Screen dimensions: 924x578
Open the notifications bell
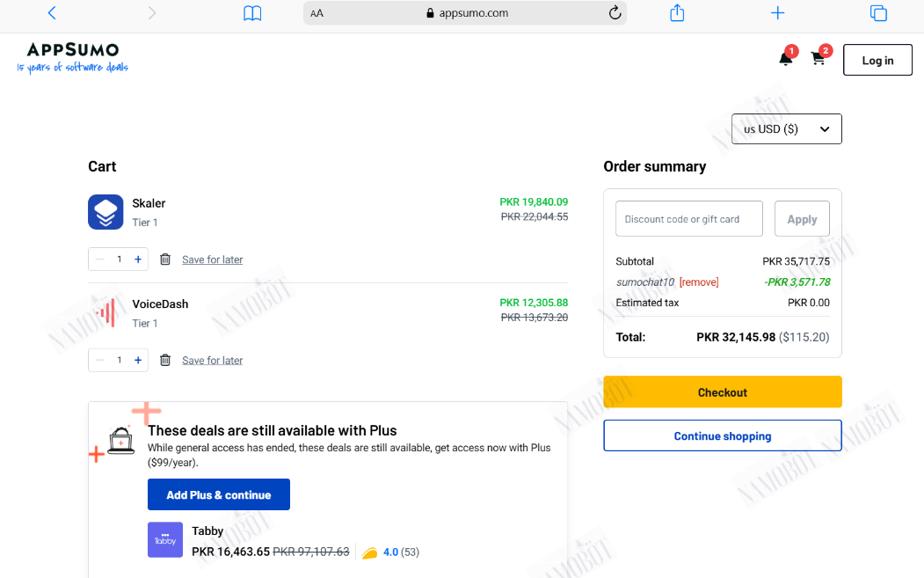786,58
